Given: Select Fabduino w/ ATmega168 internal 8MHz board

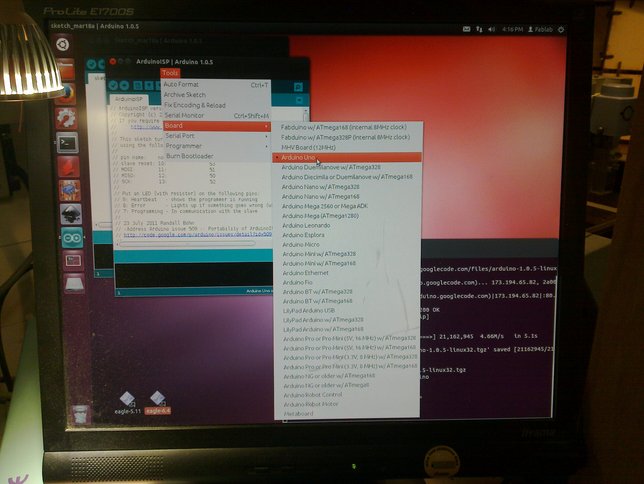Looking at the screenshot, I should (347, 127).
